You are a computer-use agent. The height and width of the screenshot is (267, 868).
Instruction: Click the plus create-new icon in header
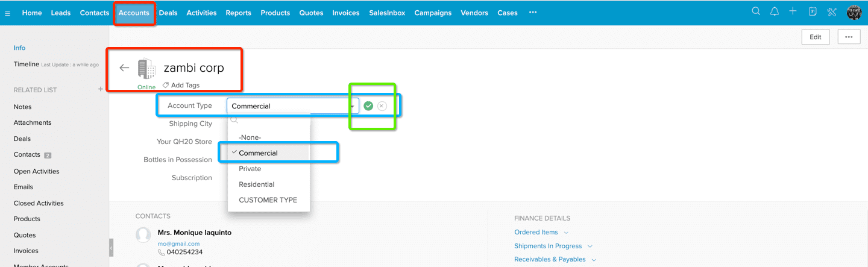coord(793,11)
